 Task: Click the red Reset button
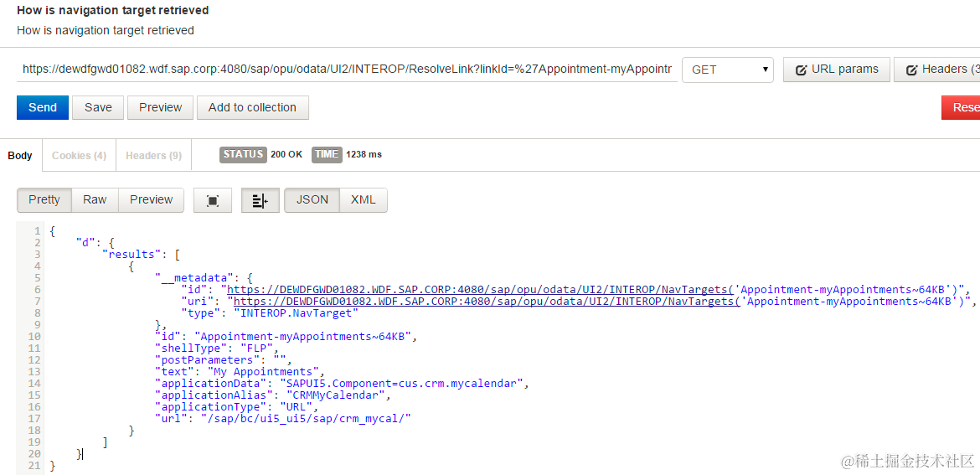(x=962, y=107)
